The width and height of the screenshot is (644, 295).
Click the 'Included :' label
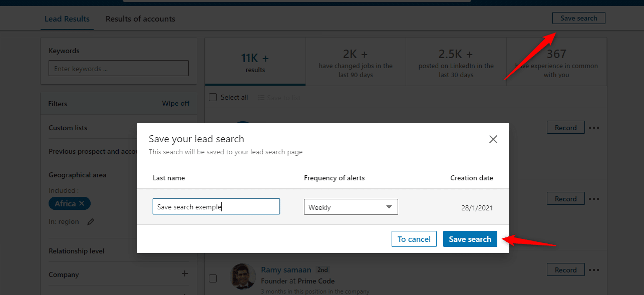pyautogui.click(x=64, y=190)
